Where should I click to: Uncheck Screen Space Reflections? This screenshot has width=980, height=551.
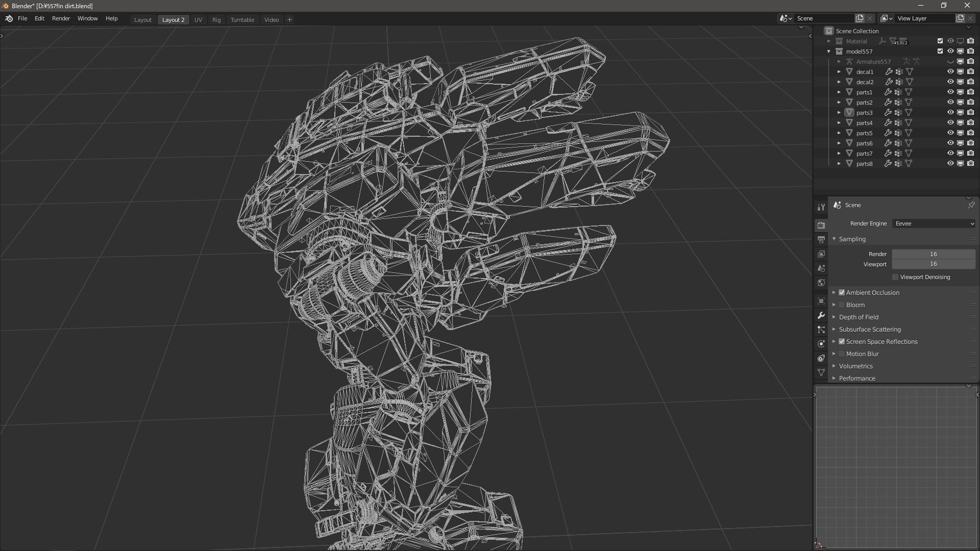pyautogui.click(x=842, y=341)
